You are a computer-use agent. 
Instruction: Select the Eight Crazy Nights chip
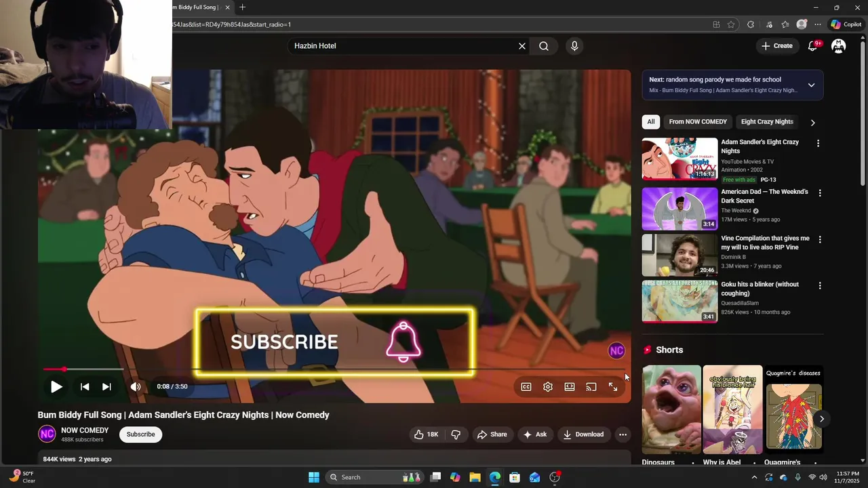coord(767,122)
